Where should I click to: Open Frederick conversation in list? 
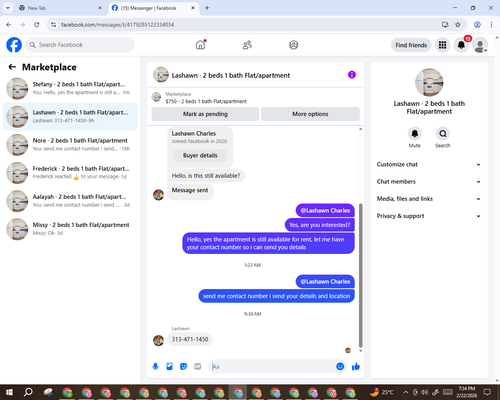click(x=70, y=173)
